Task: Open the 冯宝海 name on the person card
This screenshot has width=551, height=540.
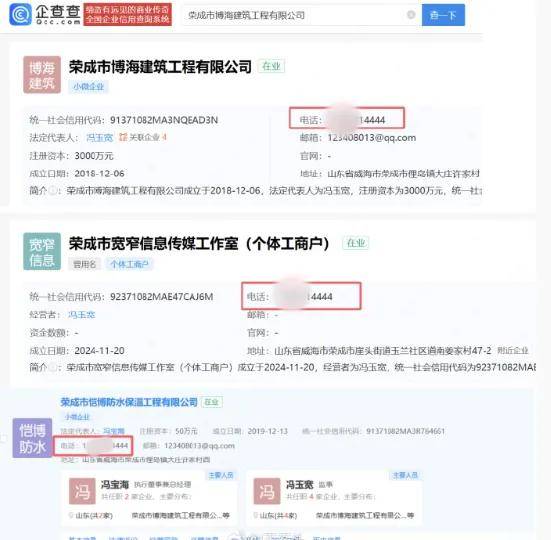Action: [115, 485]
